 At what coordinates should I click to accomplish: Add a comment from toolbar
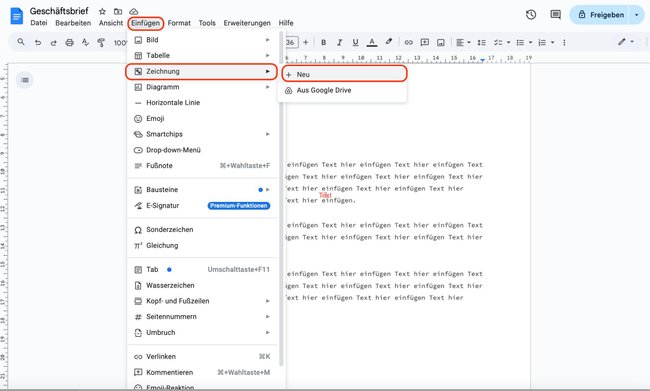(424, 42)
